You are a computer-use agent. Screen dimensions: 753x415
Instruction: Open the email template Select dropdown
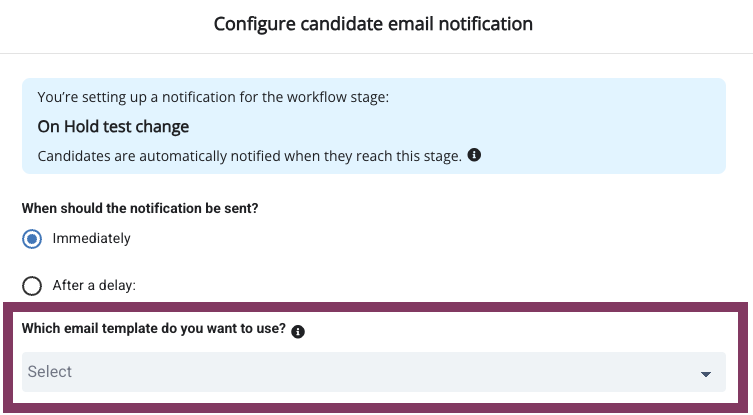coord(374,372)
